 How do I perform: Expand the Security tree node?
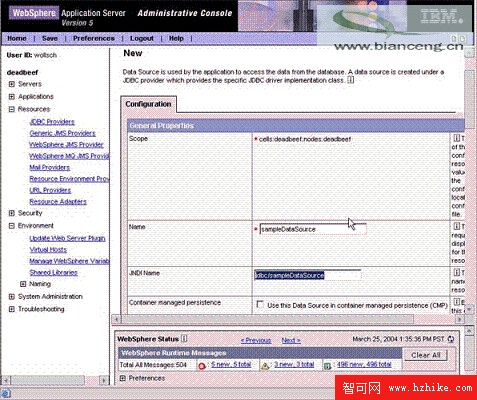(x=12, y=213)
